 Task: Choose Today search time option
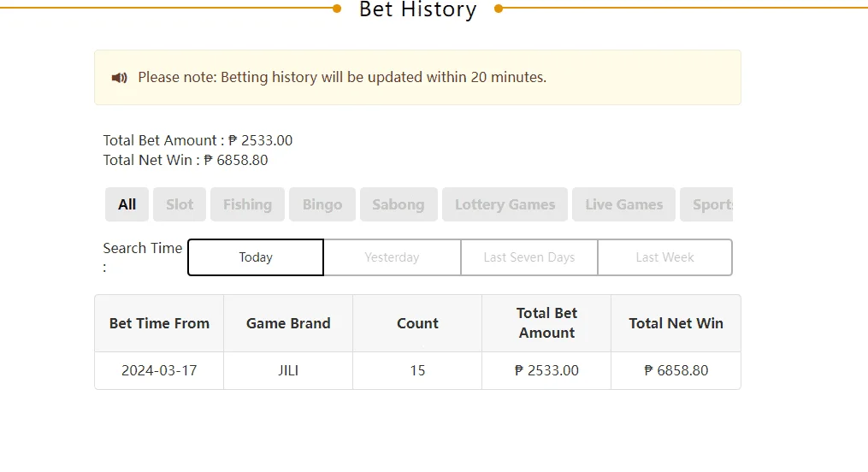[x=256, y=257]
